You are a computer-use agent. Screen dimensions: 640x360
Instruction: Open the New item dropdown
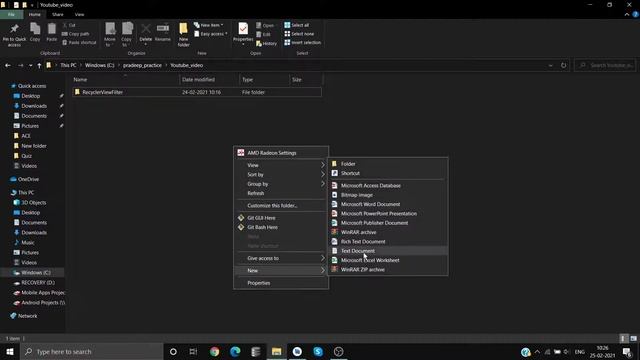coord(209,25)
